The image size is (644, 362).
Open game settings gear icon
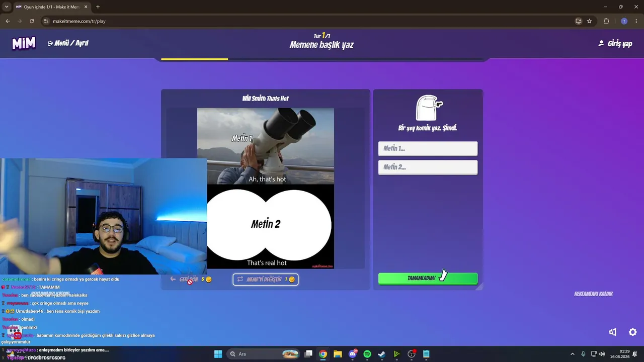tap(633, 332)
